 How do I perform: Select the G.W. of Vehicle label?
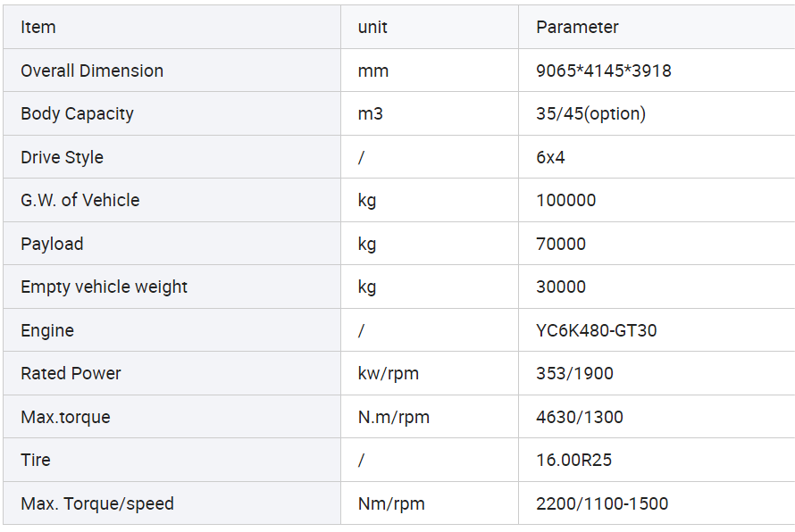[80, 200]
